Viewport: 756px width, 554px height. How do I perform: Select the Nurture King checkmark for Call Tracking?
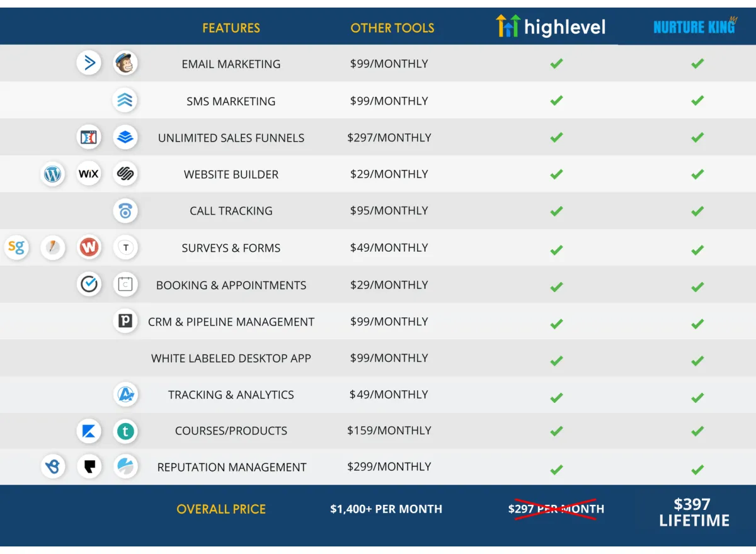click(697, 211)
